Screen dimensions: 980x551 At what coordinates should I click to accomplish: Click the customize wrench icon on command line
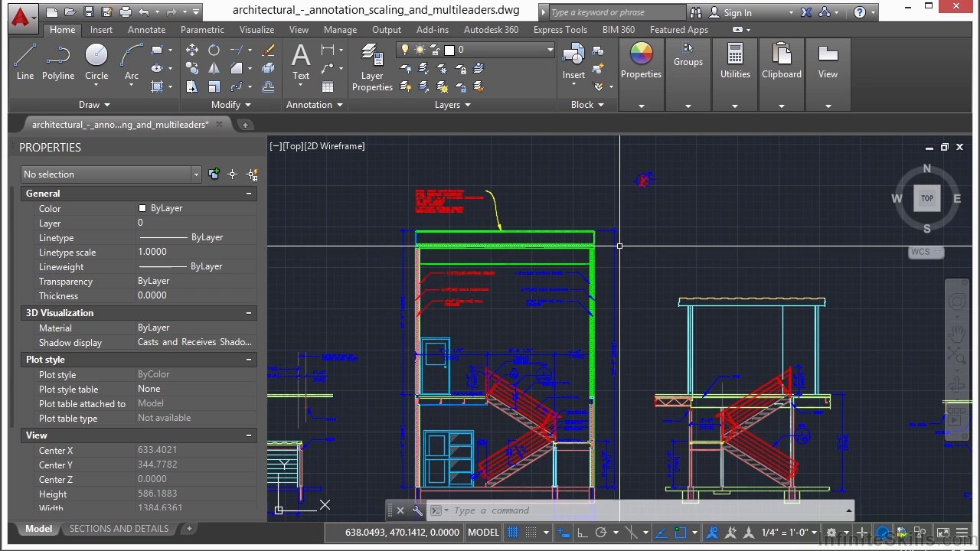click(417, 510)
